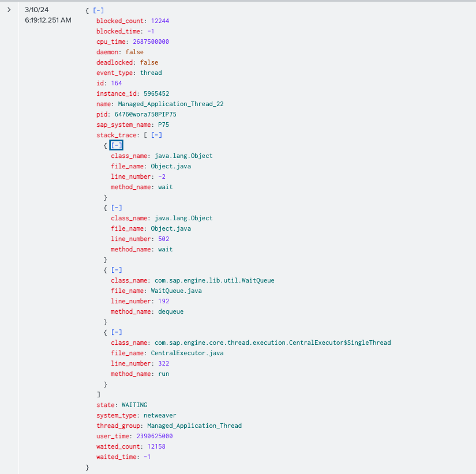Collapse the WaitQueue.java stack frame
Image resolution: width=476 pixels, height=474 pixels.
116,270
